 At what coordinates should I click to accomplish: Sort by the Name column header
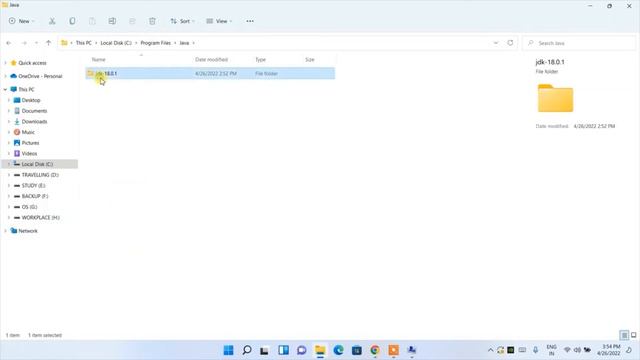click(98, 60)
